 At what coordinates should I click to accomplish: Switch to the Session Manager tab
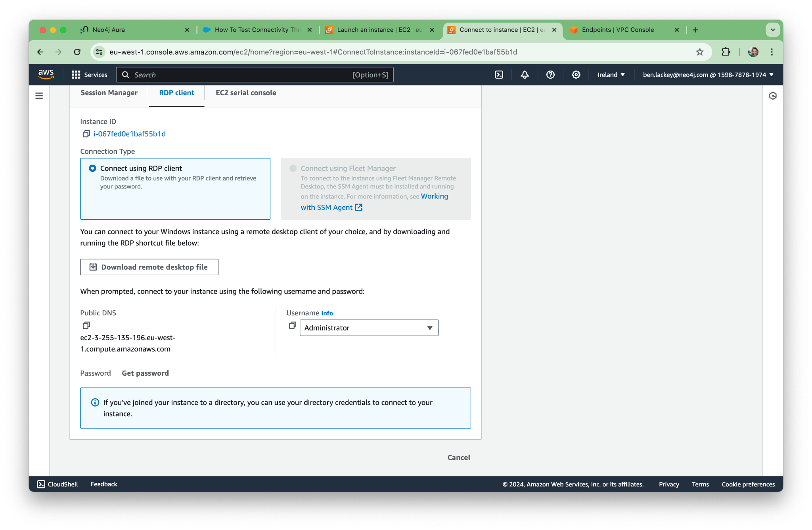(109, 92)
